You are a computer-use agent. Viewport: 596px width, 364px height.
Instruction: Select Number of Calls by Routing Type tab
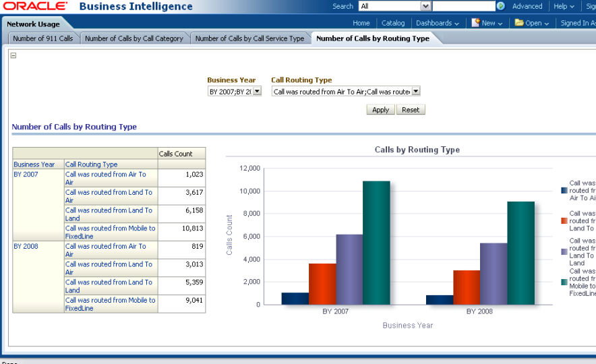pyautogui.click(x=373, y=38)
